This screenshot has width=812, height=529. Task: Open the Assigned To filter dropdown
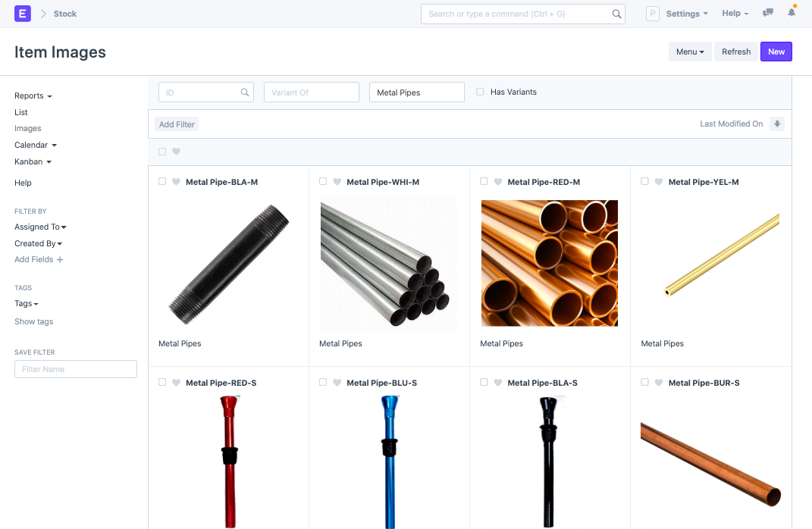[x=40, y=227]
